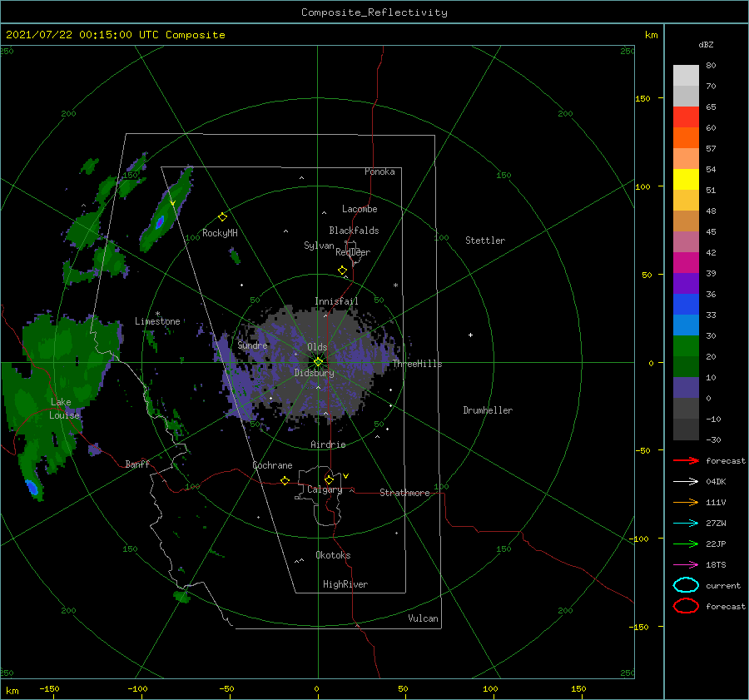
Task: Click the Vulcan label
Action: pos(424,618)
